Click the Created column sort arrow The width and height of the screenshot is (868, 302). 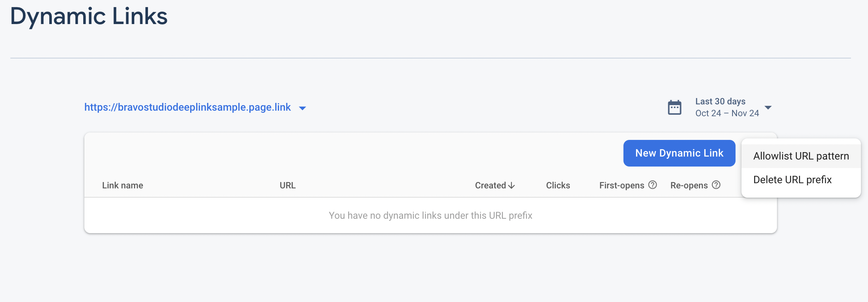tap(512, 185)
